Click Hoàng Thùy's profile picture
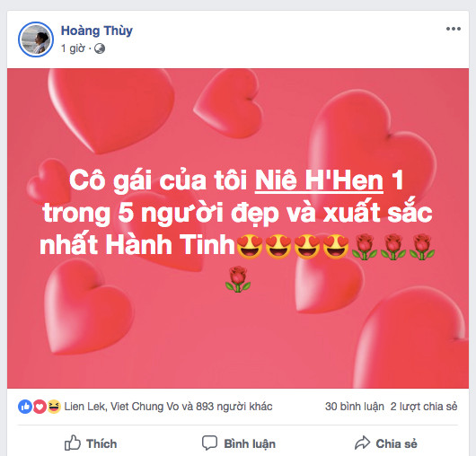476x456 pixels. (x=36, y=39)
